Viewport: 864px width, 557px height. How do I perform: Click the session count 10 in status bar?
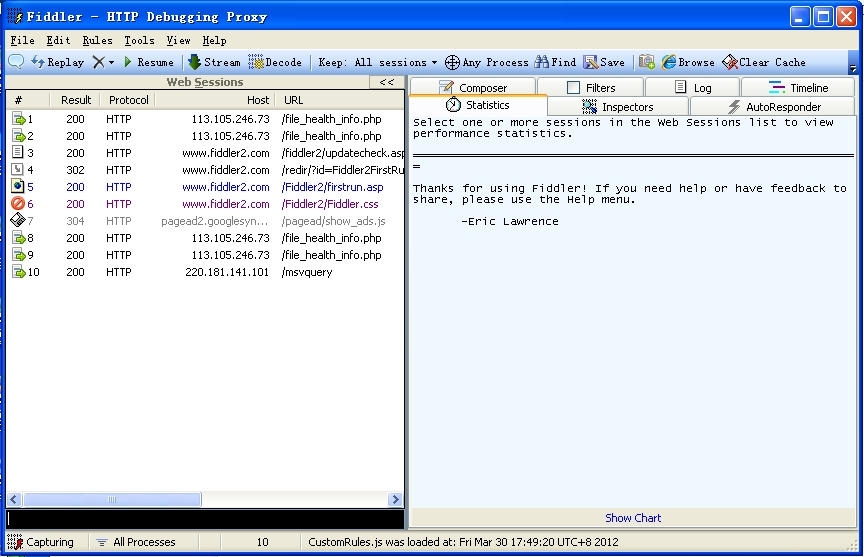pos(262,542)
